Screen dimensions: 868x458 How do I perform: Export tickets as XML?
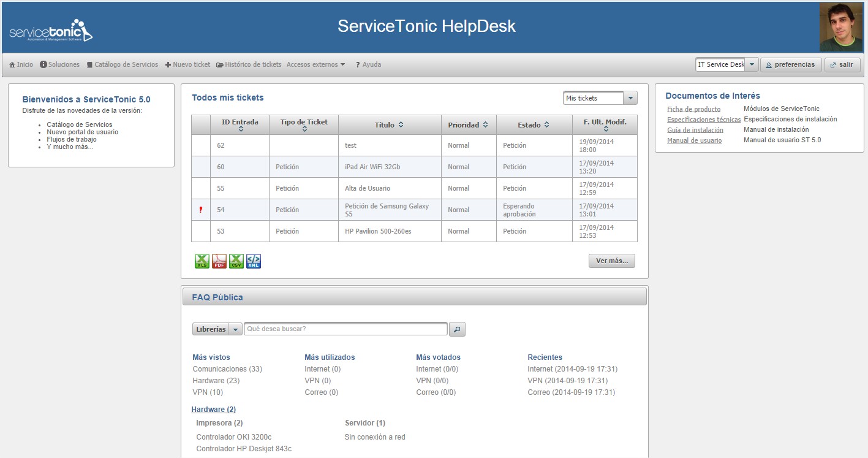point(254,261)
